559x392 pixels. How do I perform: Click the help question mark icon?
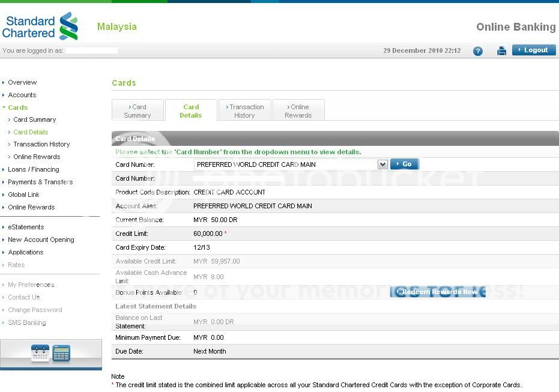478,51
